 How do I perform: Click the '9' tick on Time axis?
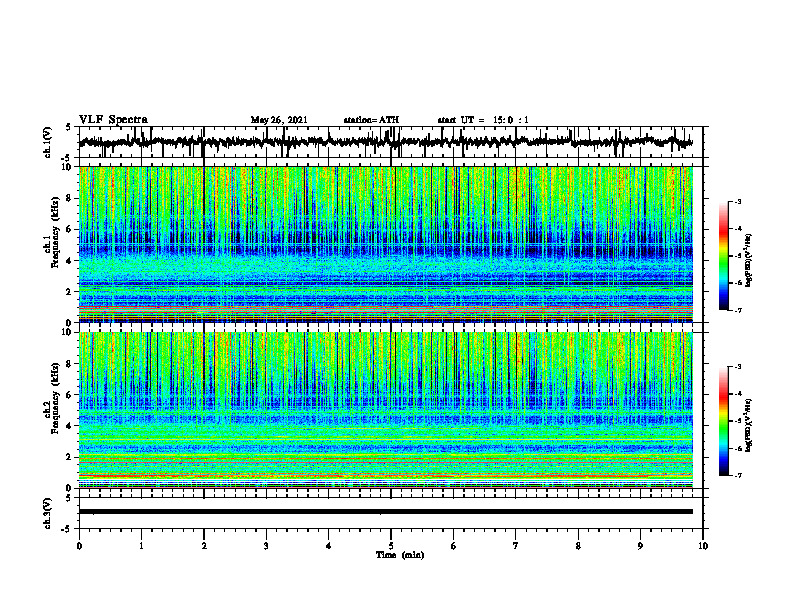640,546
